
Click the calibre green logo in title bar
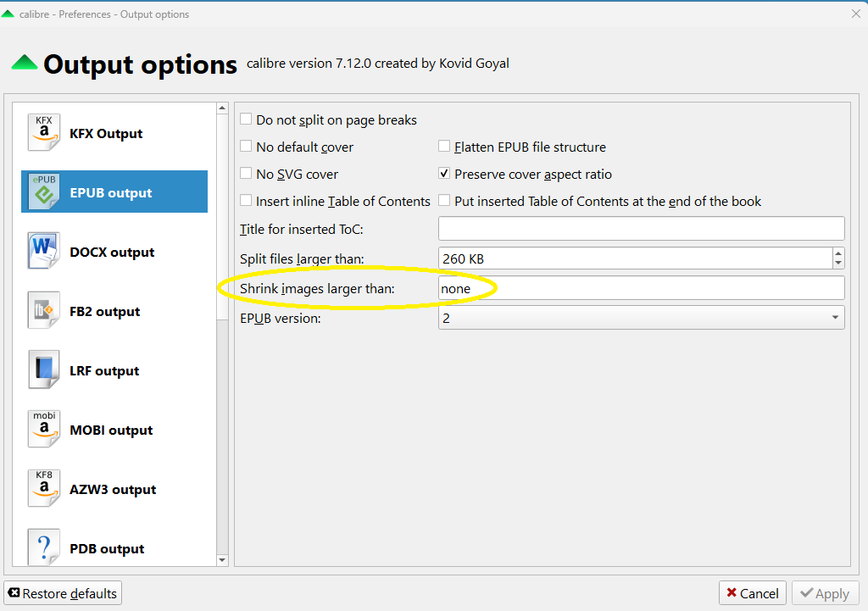(x=8, y=14)
